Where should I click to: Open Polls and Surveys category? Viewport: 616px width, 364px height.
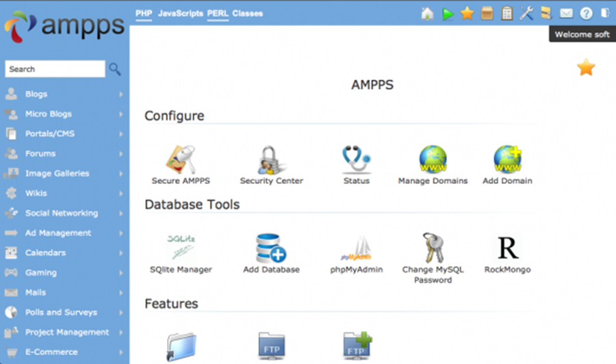61,312
